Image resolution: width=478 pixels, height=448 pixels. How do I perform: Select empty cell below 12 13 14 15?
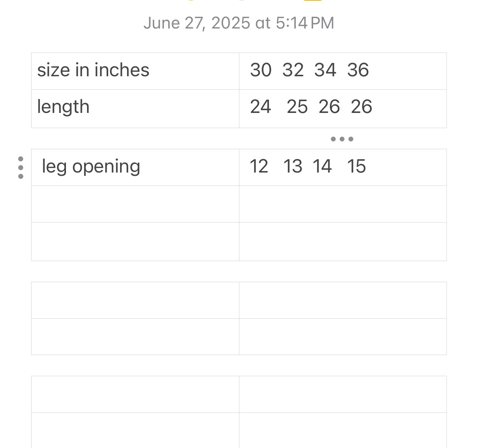[342, 204]
